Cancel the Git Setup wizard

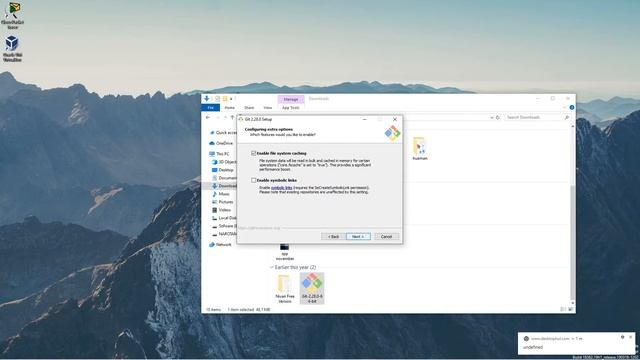point(386,237)
